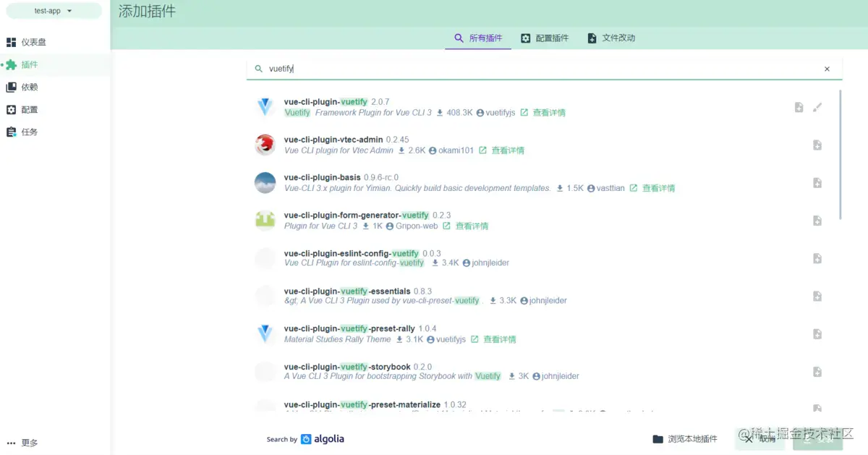The image size is (868, 455).
Task: Click author vasttian on basis row
Action: [x=606, y=188]
